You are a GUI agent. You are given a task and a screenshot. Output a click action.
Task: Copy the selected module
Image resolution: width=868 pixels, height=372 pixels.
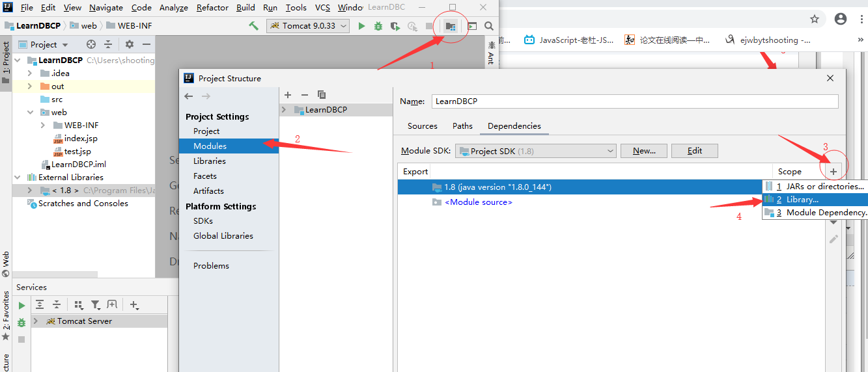(321, 95)
